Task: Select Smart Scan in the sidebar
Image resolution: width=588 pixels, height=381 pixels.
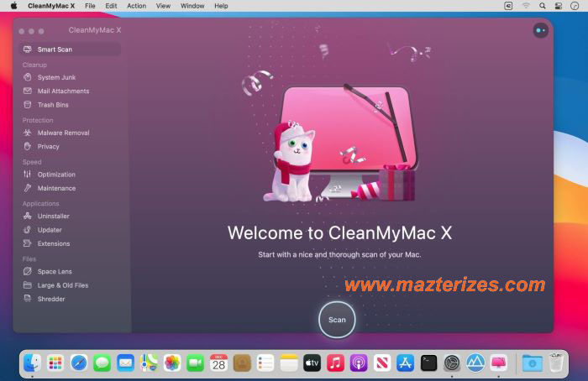Action: 70,49
